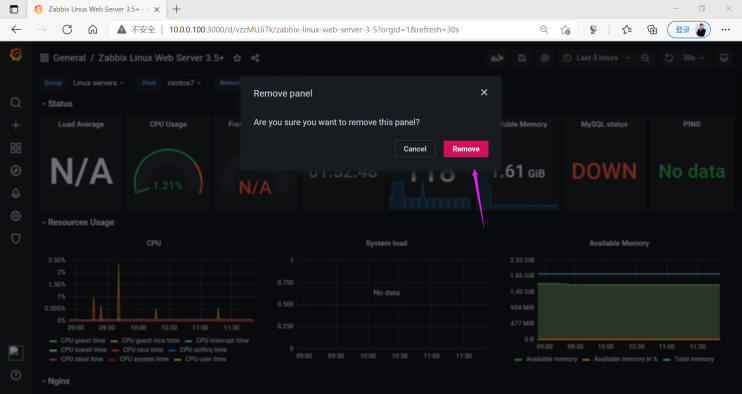This screenshot has width=742, height=394.
Task: Click the user avatar in sidebar
Action: [16, 352]
